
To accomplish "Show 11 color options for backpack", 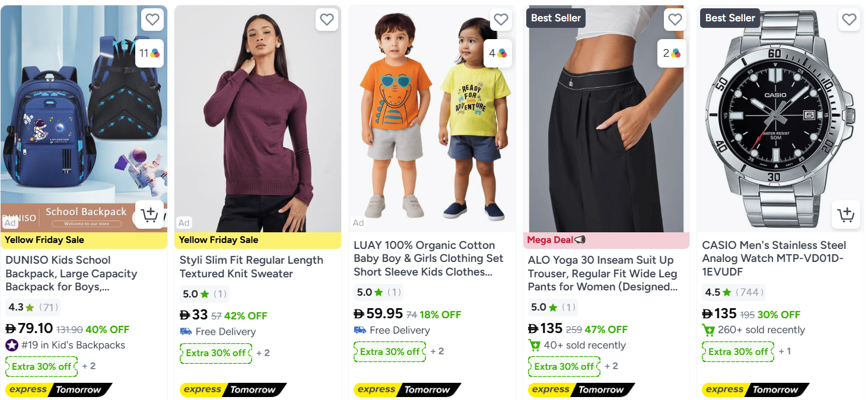I will pyautogui.click(x=150, y=53).
